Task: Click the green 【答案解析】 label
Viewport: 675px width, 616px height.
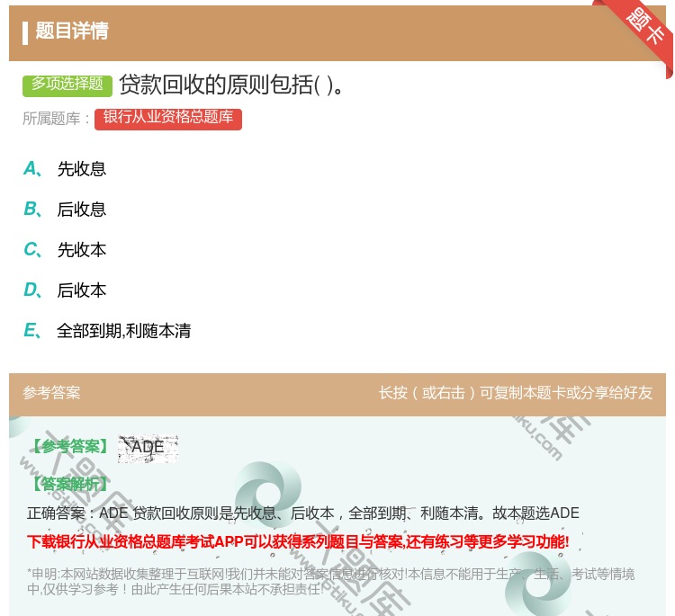Action: coord(70,484)
